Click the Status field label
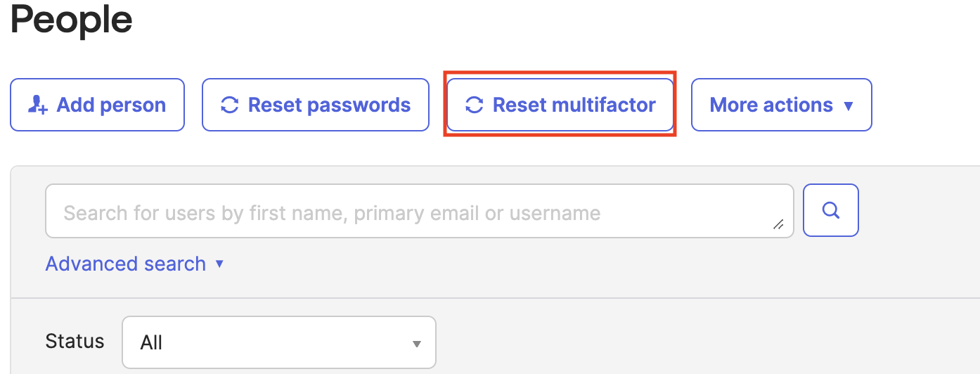Screen dimensions: 980x374 (x=75, y=342)
